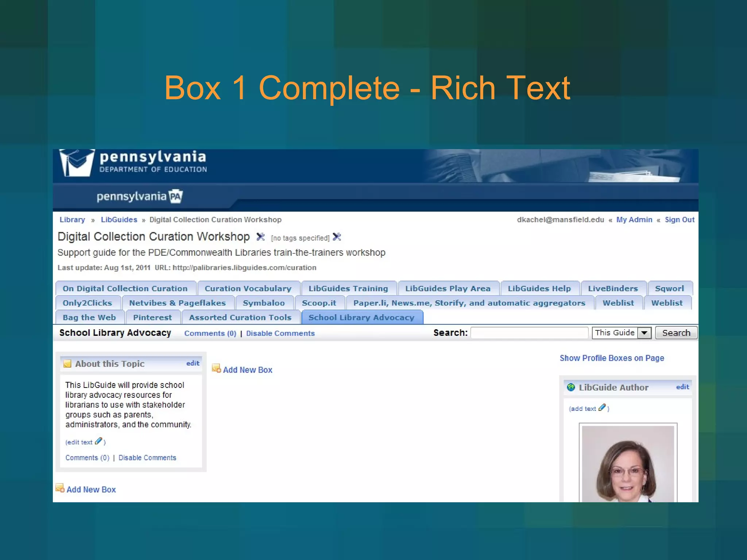The width and height of the screenshot is (747, 560).
Task: Click the pennsylvania PA logo in the banner
Action: point(139,197)
